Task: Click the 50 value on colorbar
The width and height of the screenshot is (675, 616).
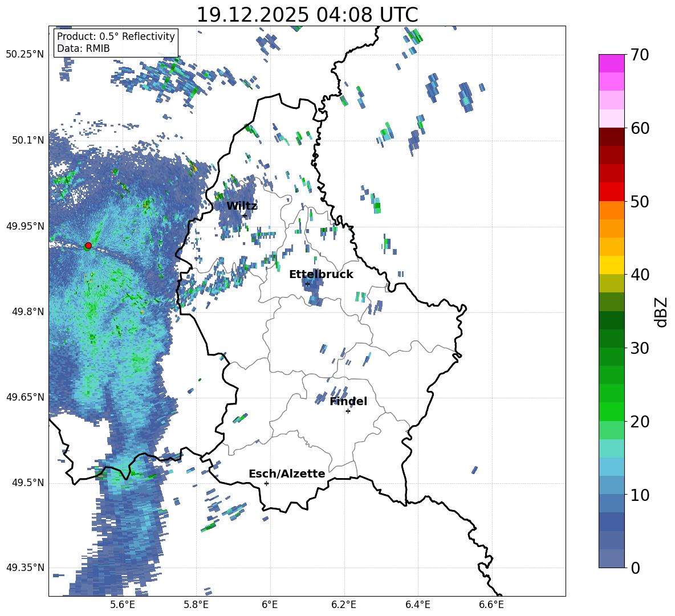Action: coord(640,201)
